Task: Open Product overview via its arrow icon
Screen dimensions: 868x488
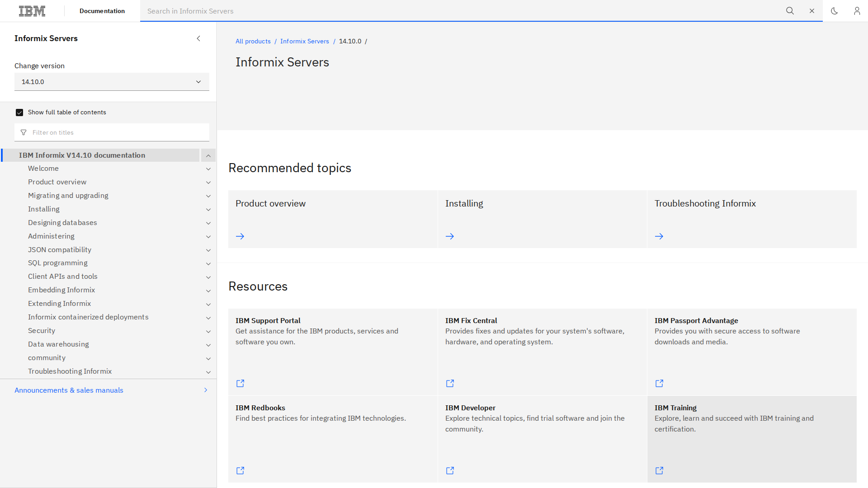Action: pyautogui.click(x=240, y=236)
